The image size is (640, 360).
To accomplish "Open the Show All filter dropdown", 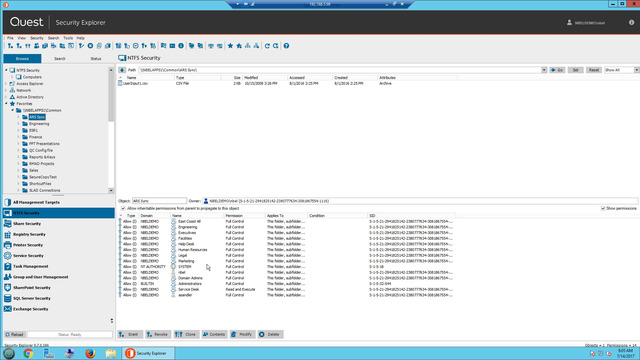I will pyautogui.click(x=637, y=70).
